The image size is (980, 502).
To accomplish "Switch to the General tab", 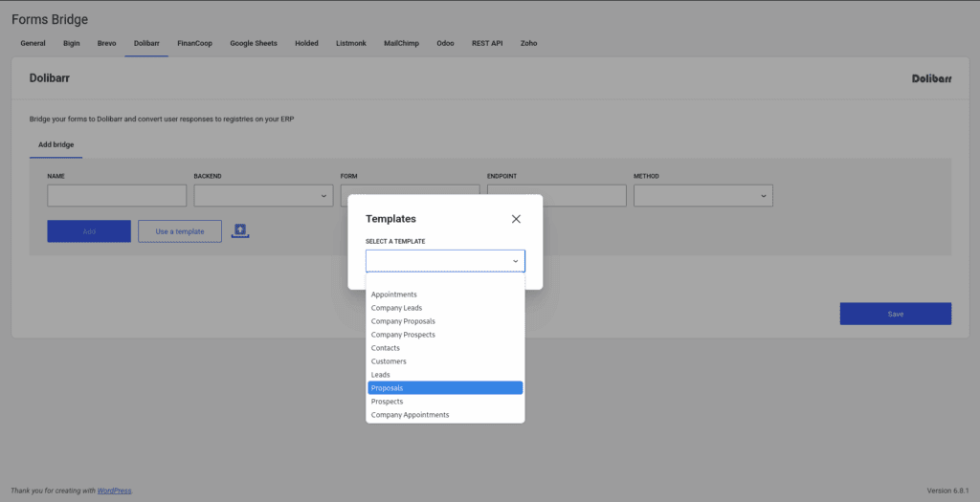I will [x=33, y=43].
